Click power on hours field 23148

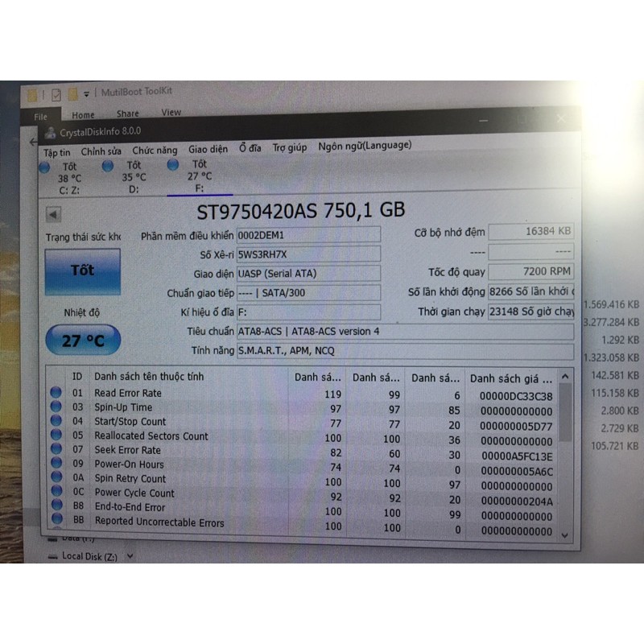530,312
